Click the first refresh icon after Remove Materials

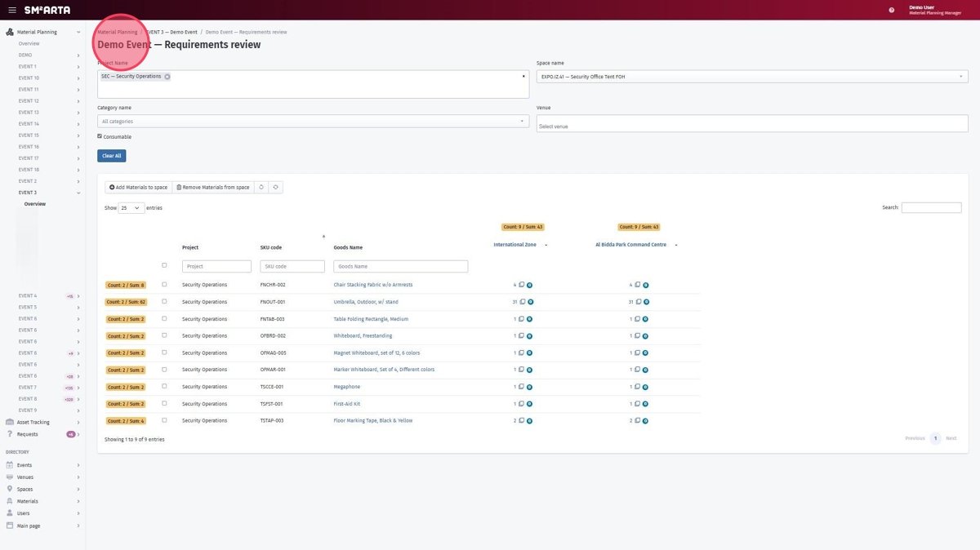(x=261, y=188)
